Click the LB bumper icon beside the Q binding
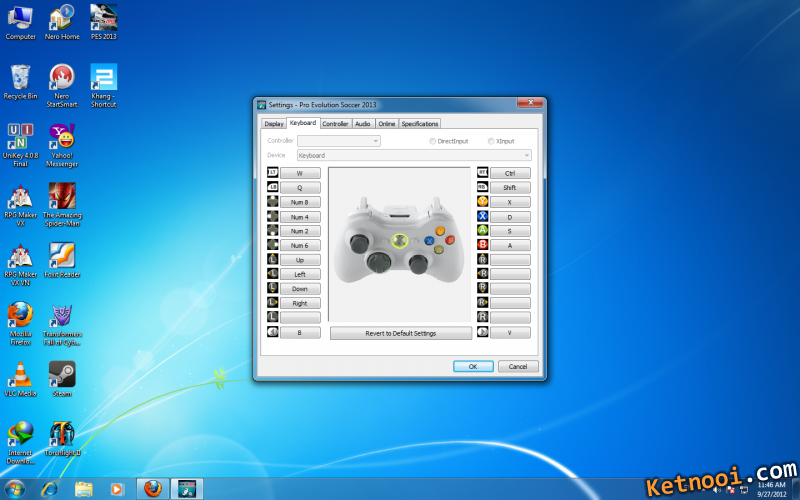 coord(272,187)
